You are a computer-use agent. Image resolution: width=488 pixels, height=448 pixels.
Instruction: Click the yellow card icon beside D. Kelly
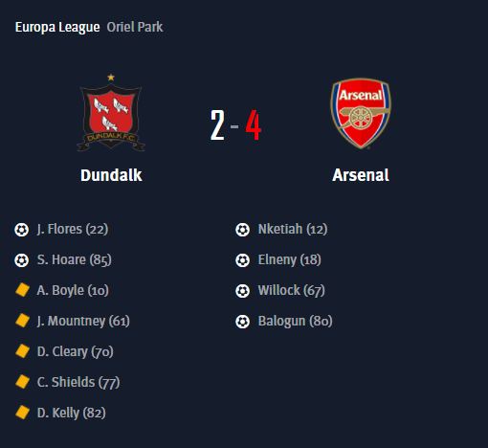(22, 413)
